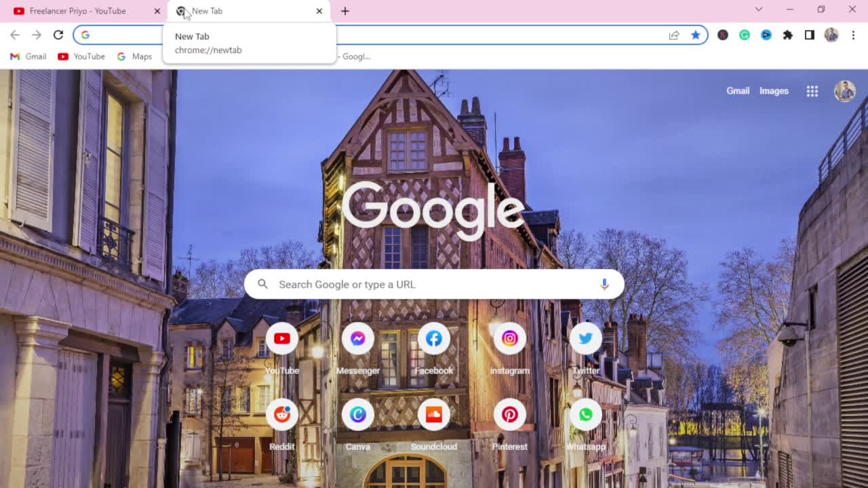Reload the current page
868x488 pixels.
coord(58,35)
